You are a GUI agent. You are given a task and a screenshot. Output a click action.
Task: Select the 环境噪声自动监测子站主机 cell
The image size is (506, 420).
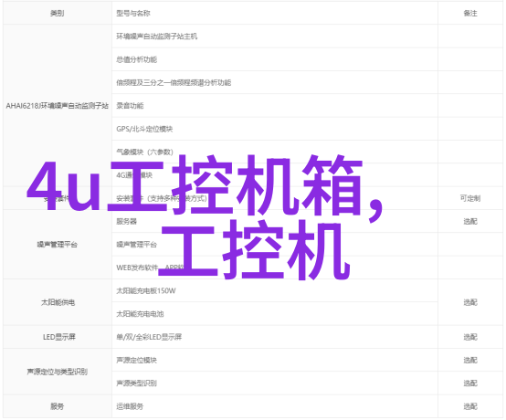[x=275, y=37]
